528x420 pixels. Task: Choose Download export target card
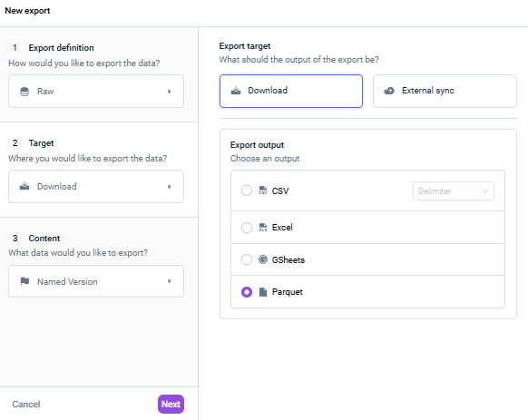point(291,91)
